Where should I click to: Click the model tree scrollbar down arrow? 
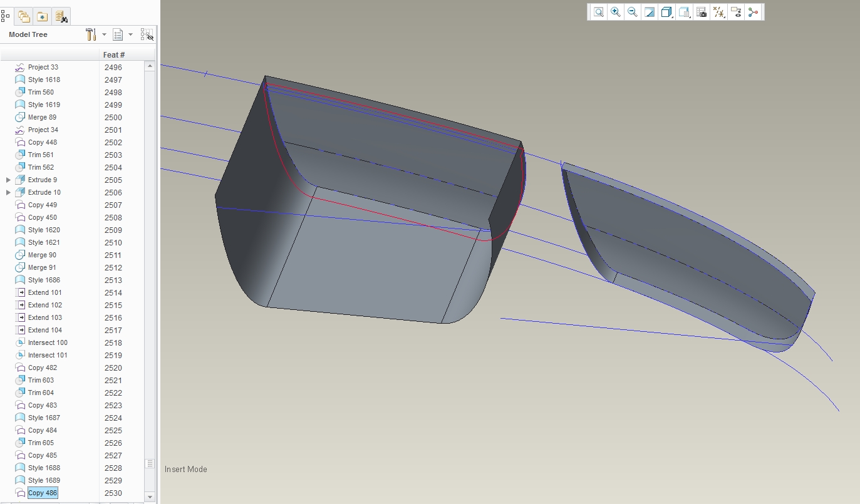pyautogui.click(x=150, y=496)
